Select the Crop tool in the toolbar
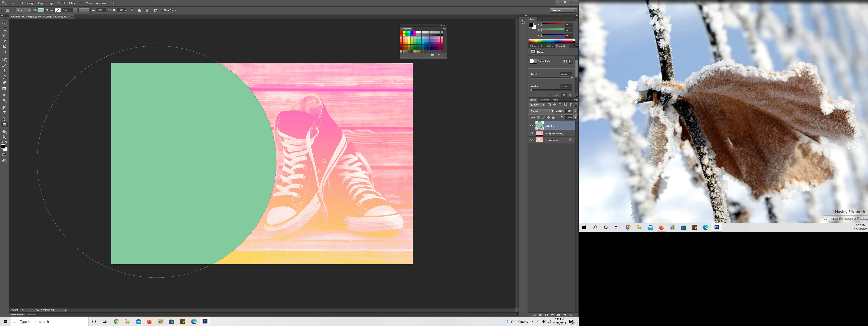The height and width of the screenshot is (326, 868). 4,47
